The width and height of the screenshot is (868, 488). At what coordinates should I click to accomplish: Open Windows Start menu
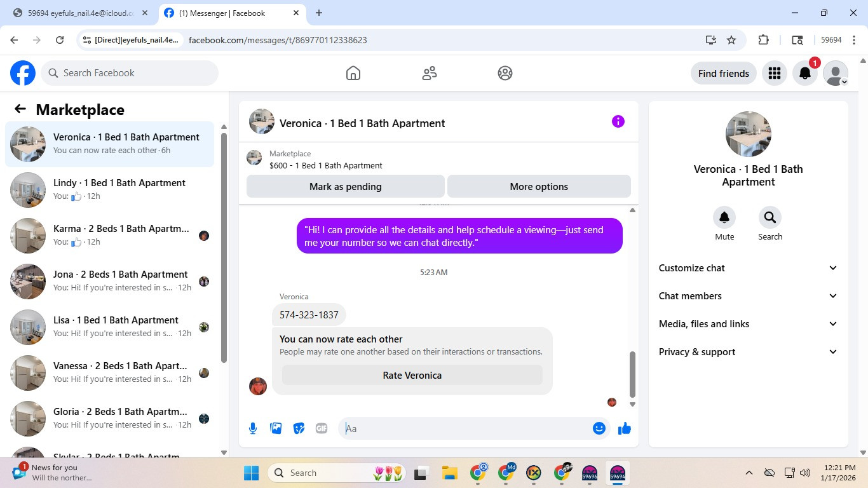252,473
